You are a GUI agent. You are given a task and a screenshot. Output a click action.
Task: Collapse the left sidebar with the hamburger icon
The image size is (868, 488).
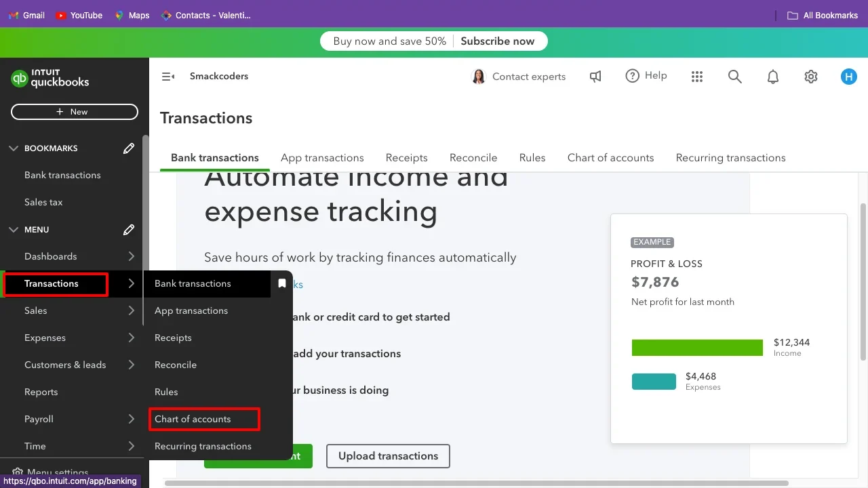(167, 76)
